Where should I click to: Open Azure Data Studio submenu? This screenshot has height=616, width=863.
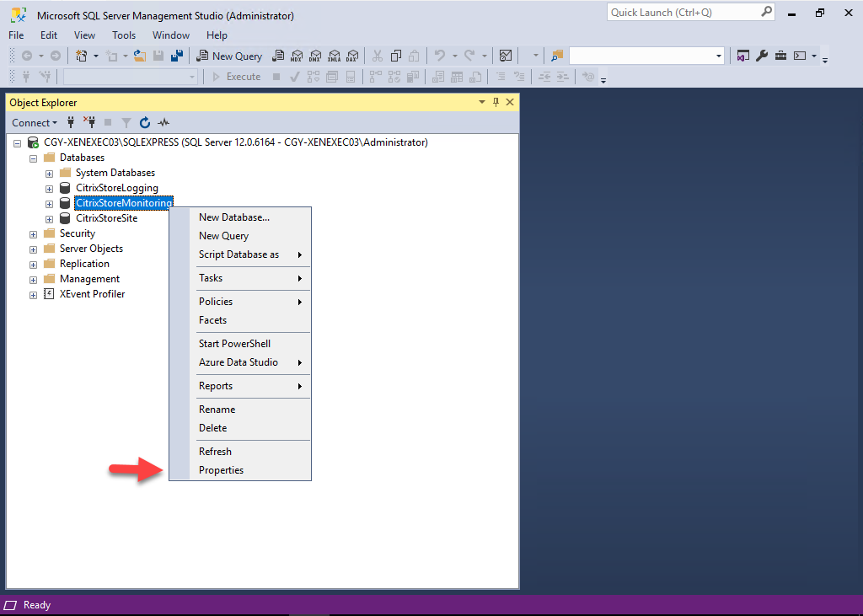[x=240, y=362]
